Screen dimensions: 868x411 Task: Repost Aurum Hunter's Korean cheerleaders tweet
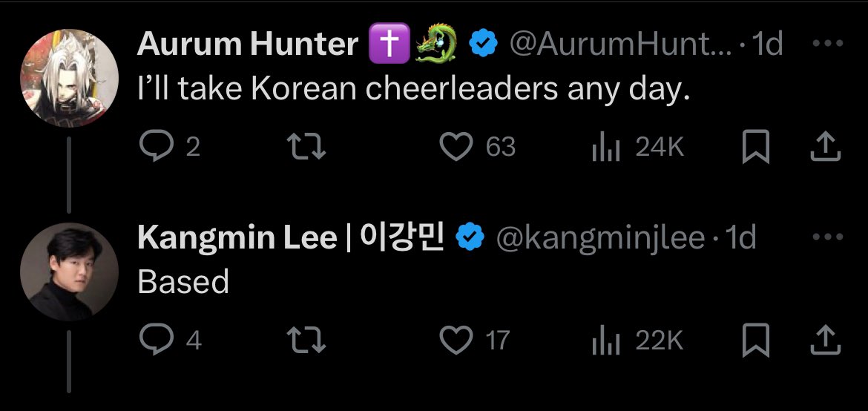point(306,148)
